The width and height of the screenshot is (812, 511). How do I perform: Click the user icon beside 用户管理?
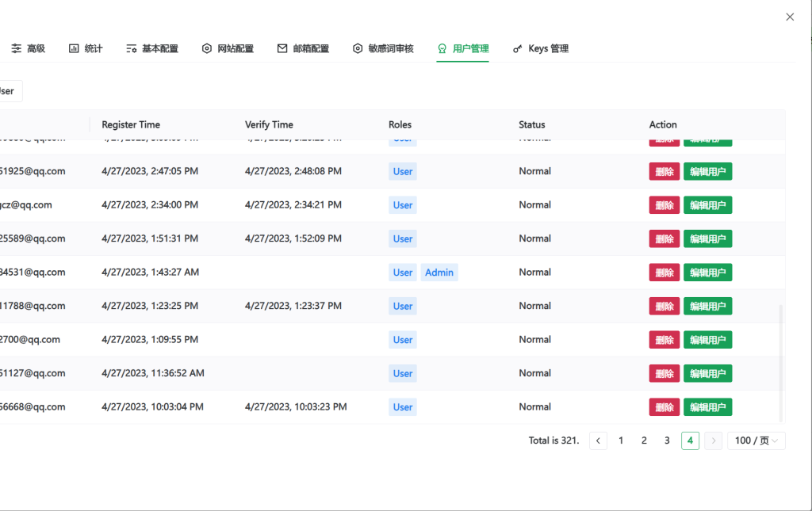tap(442, 48)
